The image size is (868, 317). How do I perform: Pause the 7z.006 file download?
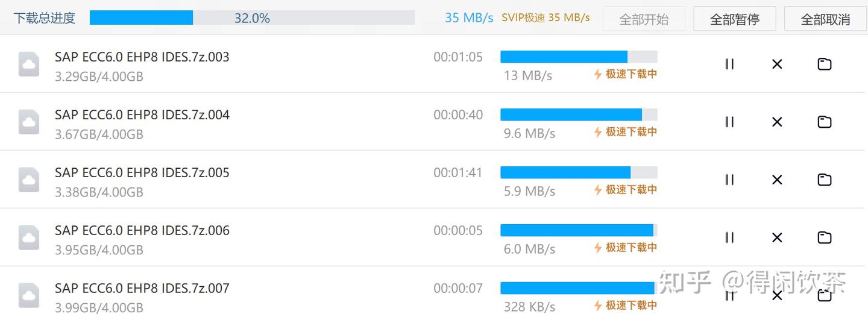click(729, 237)
